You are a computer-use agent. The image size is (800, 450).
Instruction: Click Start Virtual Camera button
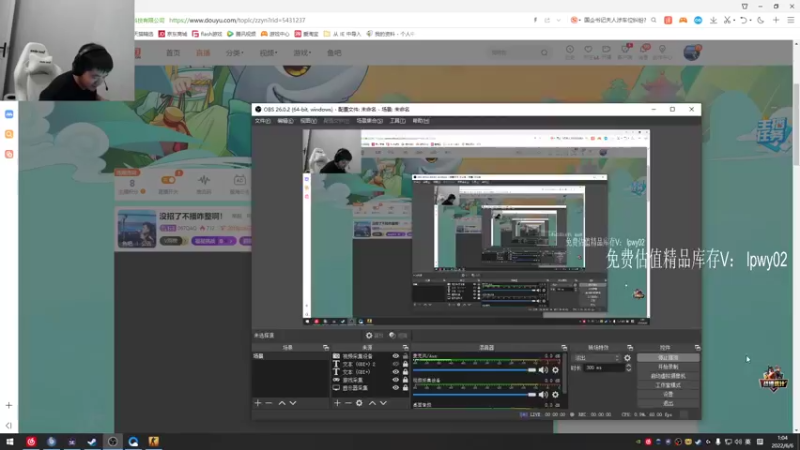click(x=668, y=376)
